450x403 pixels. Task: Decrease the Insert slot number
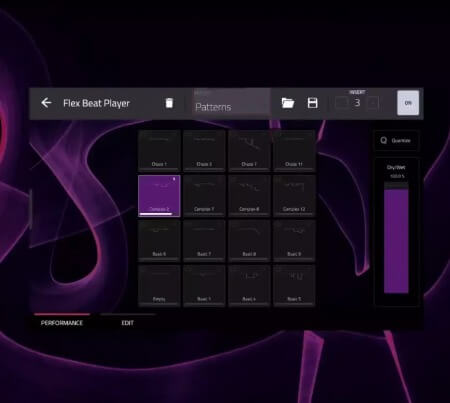[x=341, y=103]
